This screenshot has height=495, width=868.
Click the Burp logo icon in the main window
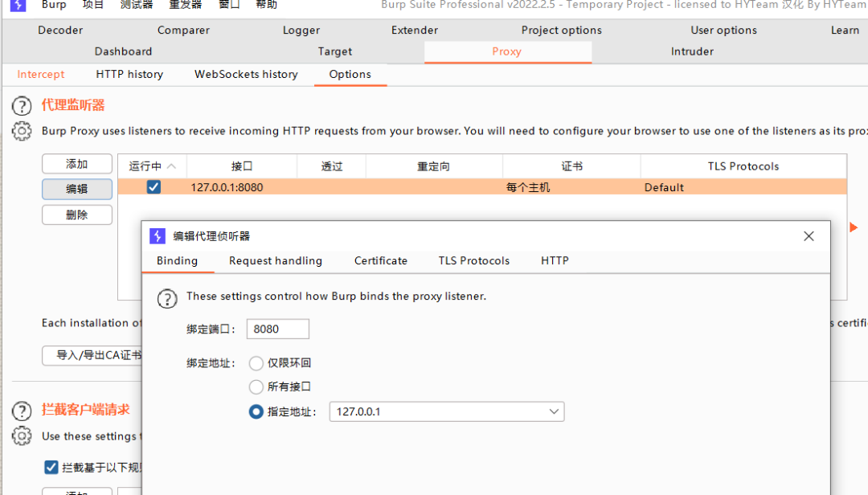pos(18,5)
